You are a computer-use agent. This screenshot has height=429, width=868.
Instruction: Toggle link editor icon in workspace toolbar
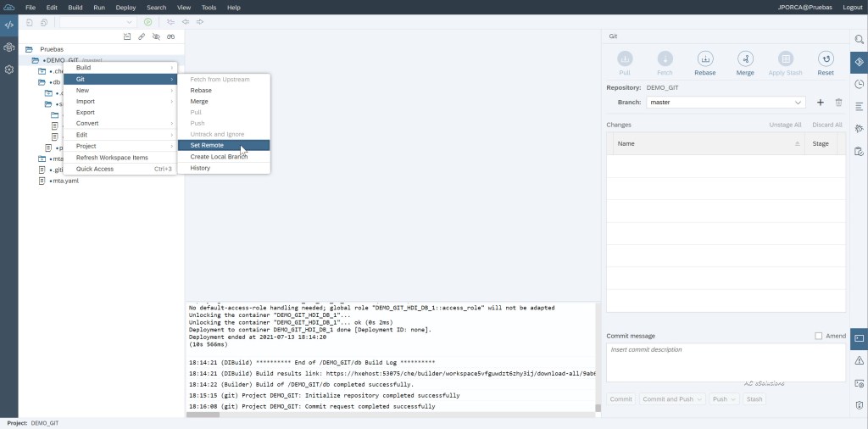tap(142, 36)
